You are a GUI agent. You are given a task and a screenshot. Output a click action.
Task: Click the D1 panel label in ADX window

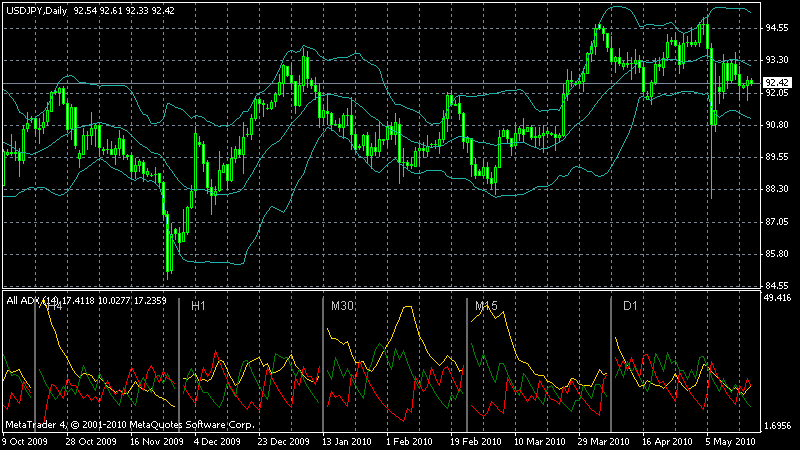click(x=630, y=306)
